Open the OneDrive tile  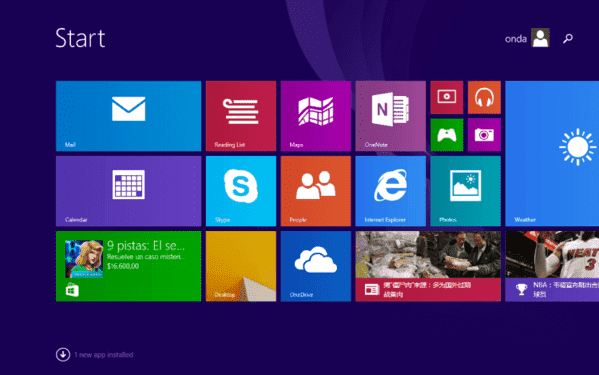coord(316,266)
